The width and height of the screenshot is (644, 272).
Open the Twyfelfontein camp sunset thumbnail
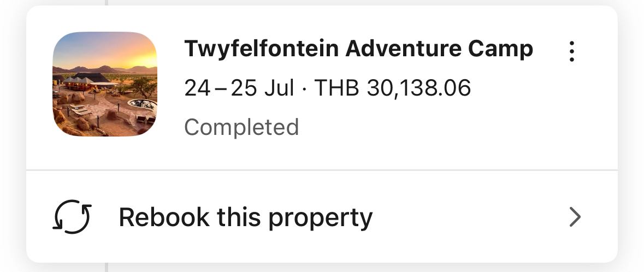105,84
